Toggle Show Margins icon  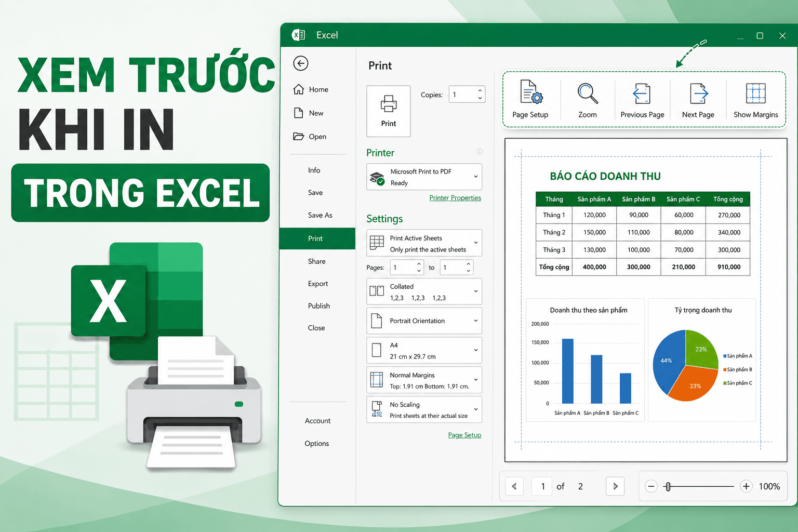[756, 94]
